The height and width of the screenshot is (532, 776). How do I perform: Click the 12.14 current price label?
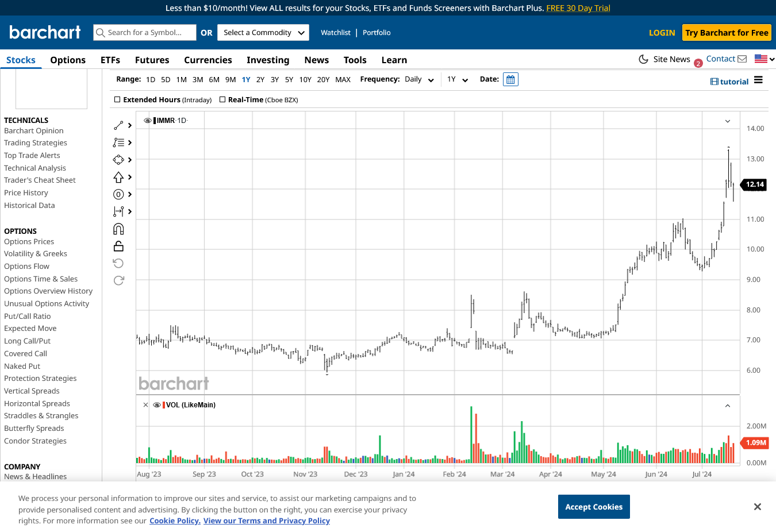(x=754, y=184)
